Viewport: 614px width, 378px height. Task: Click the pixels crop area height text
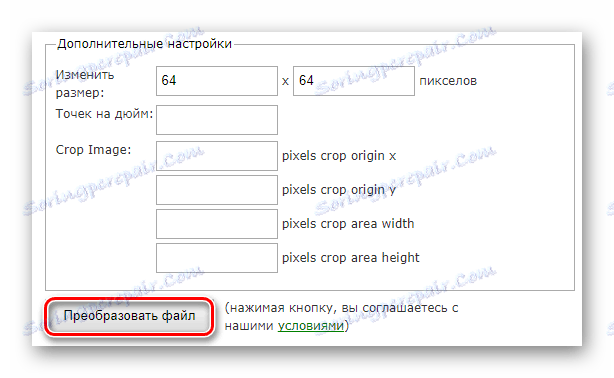pos(350,258)
